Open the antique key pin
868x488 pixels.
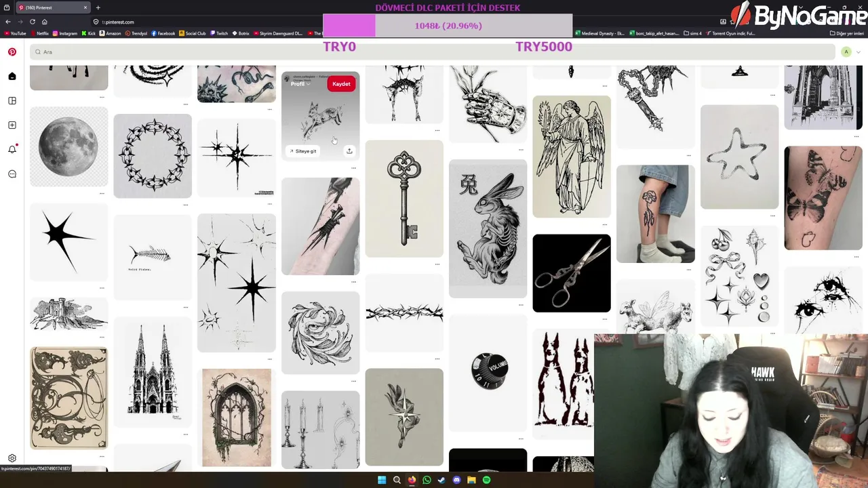(404, 199)
